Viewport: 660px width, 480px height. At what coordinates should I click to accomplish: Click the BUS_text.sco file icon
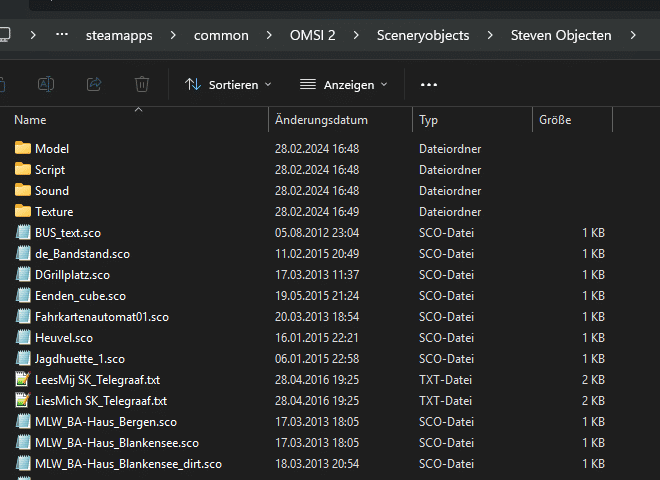(23, 233)
